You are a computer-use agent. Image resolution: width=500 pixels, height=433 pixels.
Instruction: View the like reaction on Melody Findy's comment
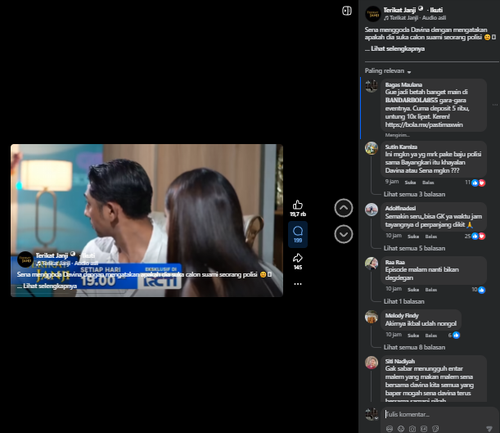[x=454, y=335]
